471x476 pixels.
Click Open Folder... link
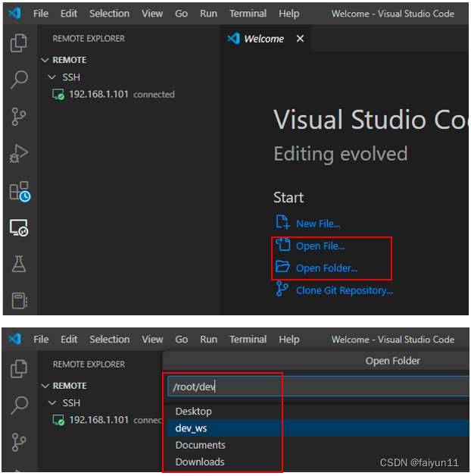tap(326, 268)
